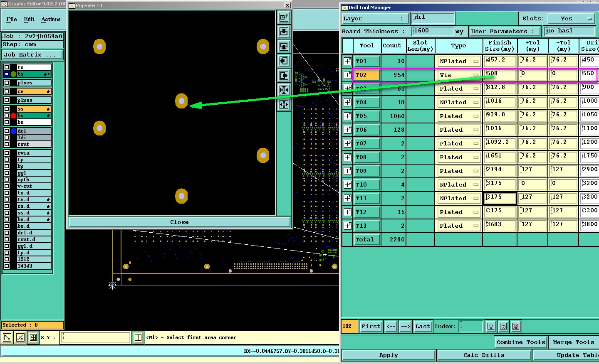The width and height of the screenshot is (599, 364).
Task: Expand the T13 row plus icon
Action: (348, 226)
